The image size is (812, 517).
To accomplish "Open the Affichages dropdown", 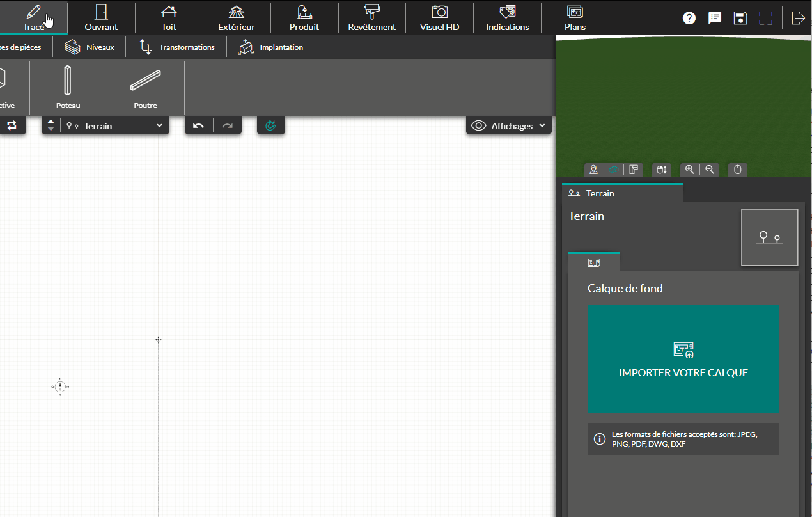I will (508, 125).
